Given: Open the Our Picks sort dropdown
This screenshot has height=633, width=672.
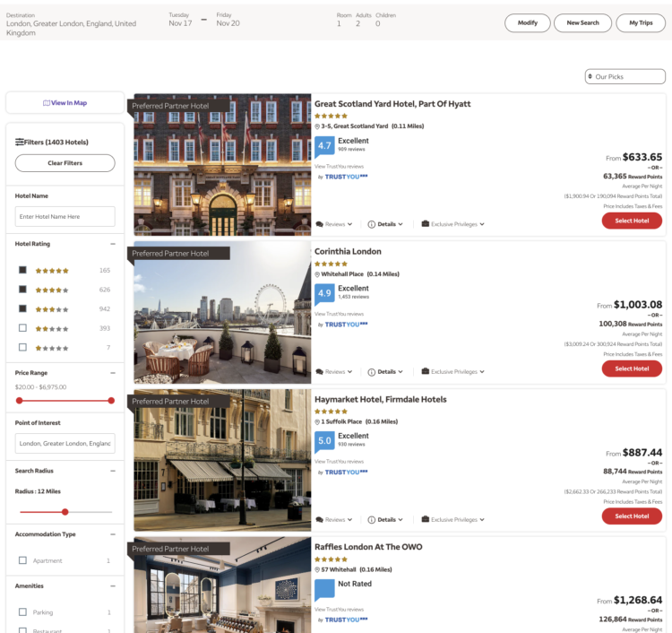Looking at the screenshot, I should click(625, 77).
